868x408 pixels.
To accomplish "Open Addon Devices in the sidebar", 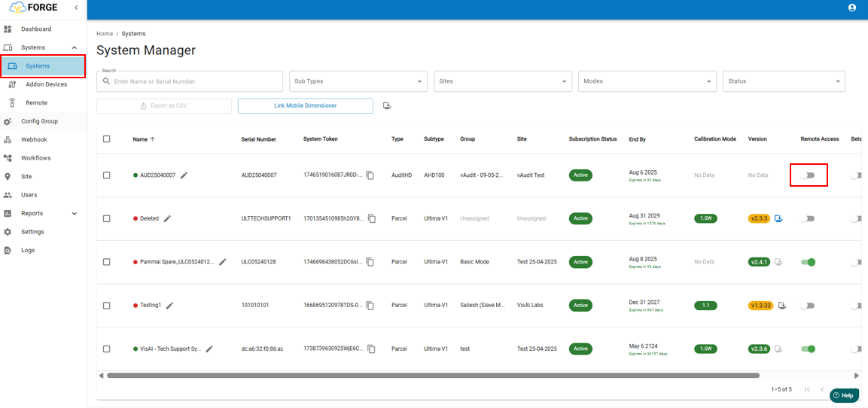I will coord(46,84).
